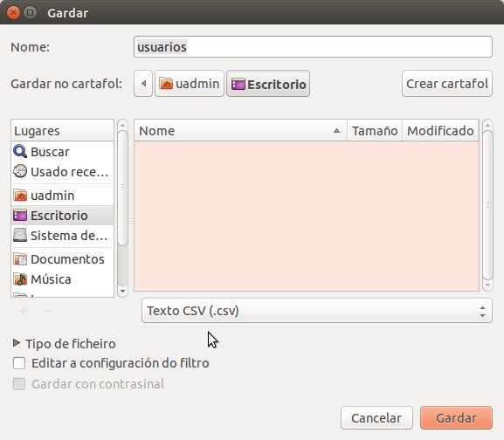This screenshot has width=504, height=440.
Task: Click the Cancelar button
Action: (376, 418)
